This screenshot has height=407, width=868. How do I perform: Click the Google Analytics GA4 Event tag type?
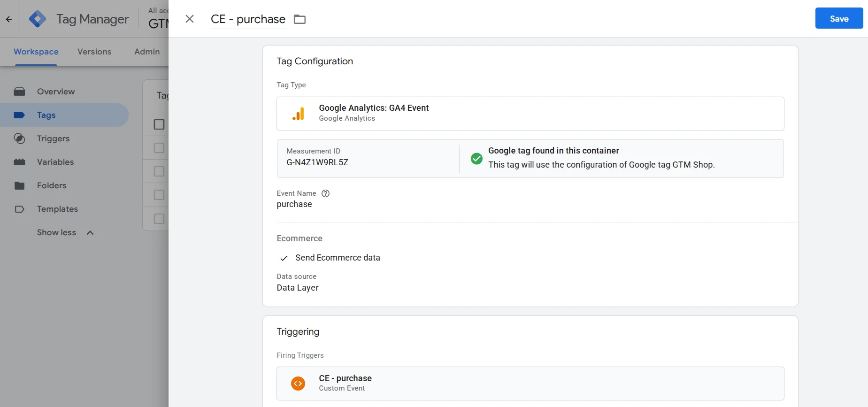530,114
